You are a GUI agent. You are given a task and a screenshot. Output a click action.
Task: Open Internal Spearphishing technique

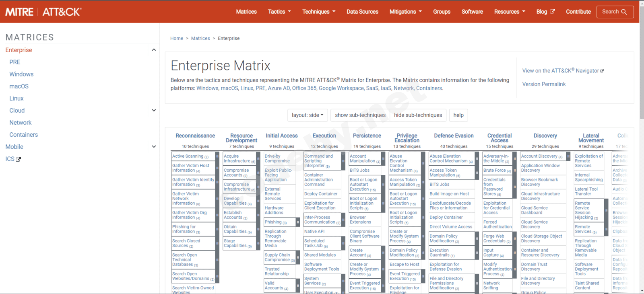coord(588,177)
